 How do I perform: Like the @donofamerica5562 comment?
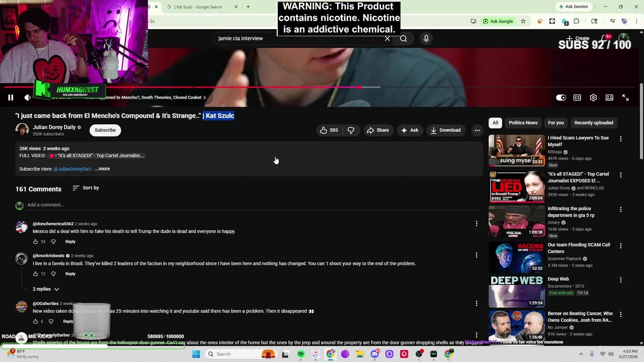coord(35,242)
